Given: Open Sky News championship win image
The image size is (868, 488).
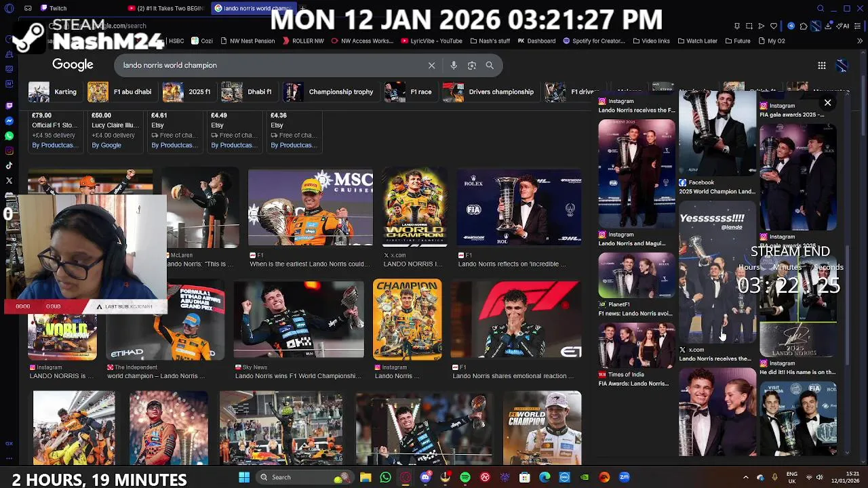Looking at the screenshot, I should [x=298, y=319].
